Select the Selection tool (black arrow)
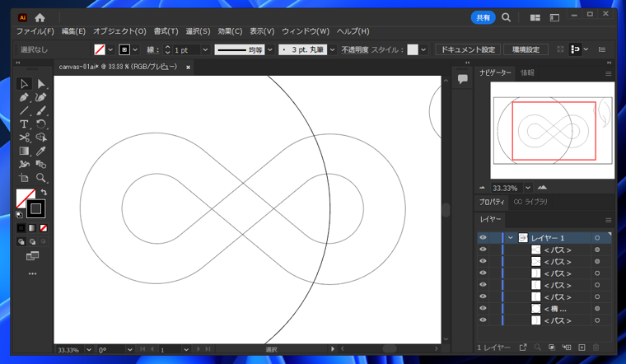The width and height of the screenshot is (626, 364). click(24, 84)
